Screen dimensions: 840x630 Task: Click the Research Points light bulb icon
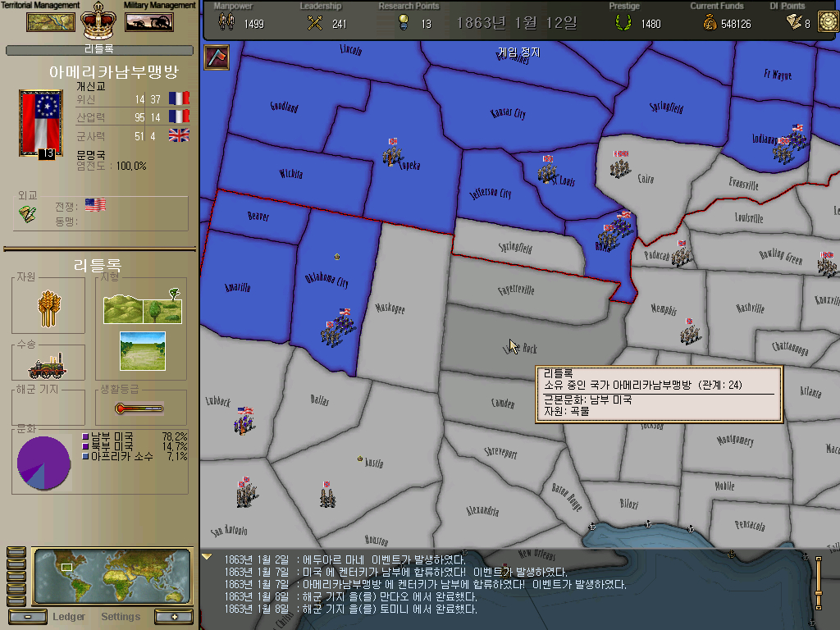pyautogui.click(x=404, y=22)
